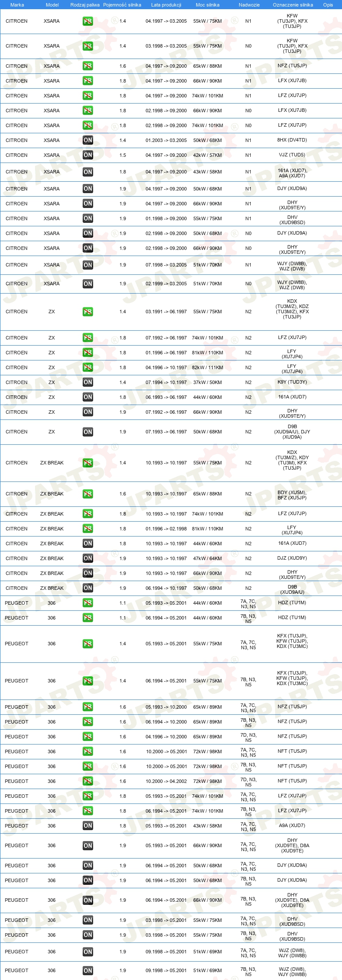The image size is (342, 980).
Task: Click production years '01.1996 -> 02.1998'
Action: 166,529
